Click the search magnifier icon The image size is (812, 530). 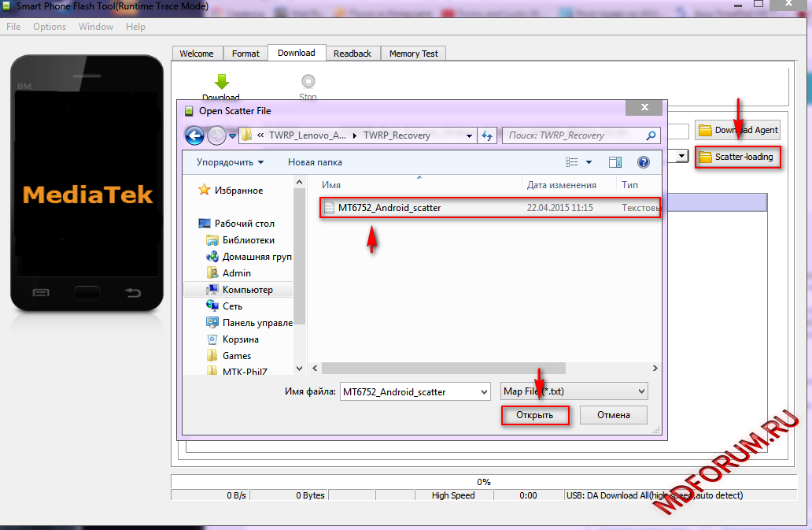point(651,135)
